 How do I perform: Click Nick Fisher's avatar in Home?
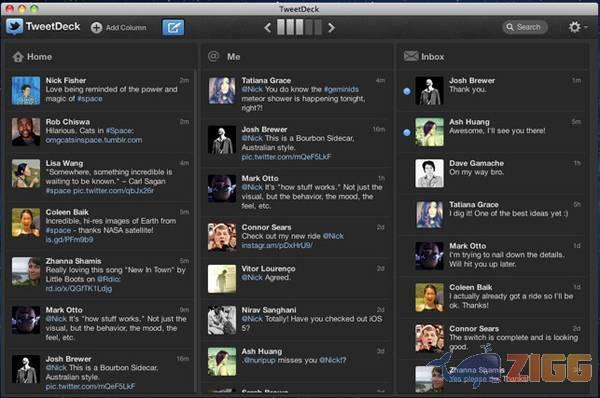26,91
